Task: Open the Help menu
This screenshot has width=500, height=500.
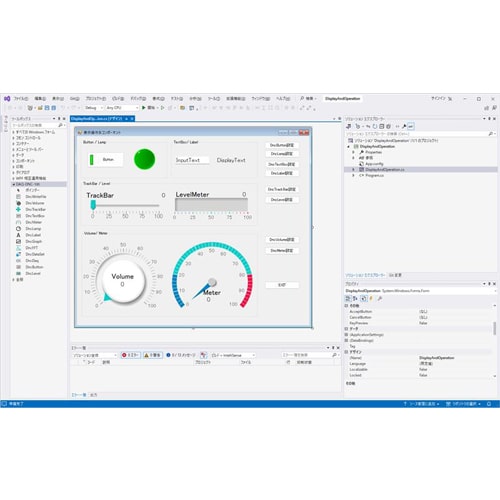Action: pos(283,99)
